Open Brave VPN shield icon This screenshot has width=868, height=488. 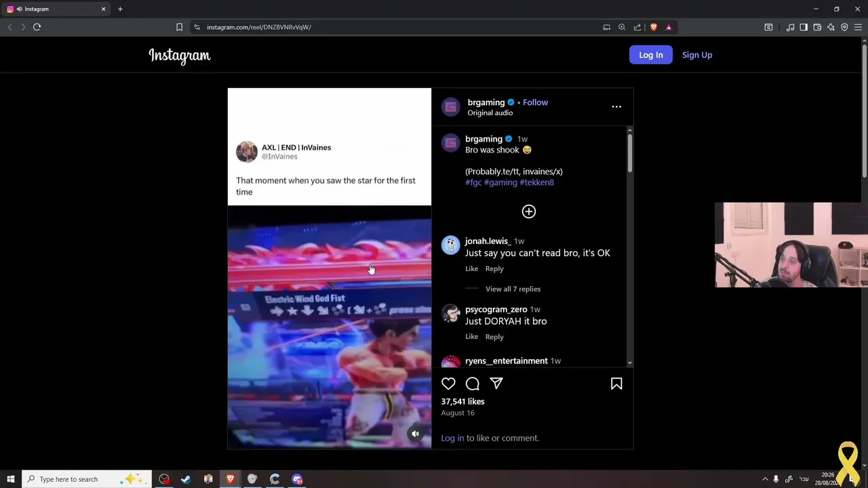click(x=844, y=27)
